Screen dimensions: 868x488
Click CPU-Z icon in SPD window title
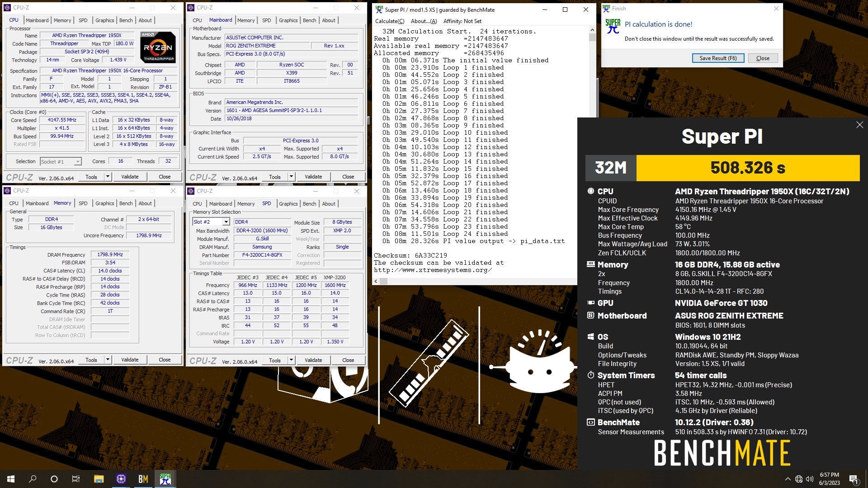coord(191,191)
